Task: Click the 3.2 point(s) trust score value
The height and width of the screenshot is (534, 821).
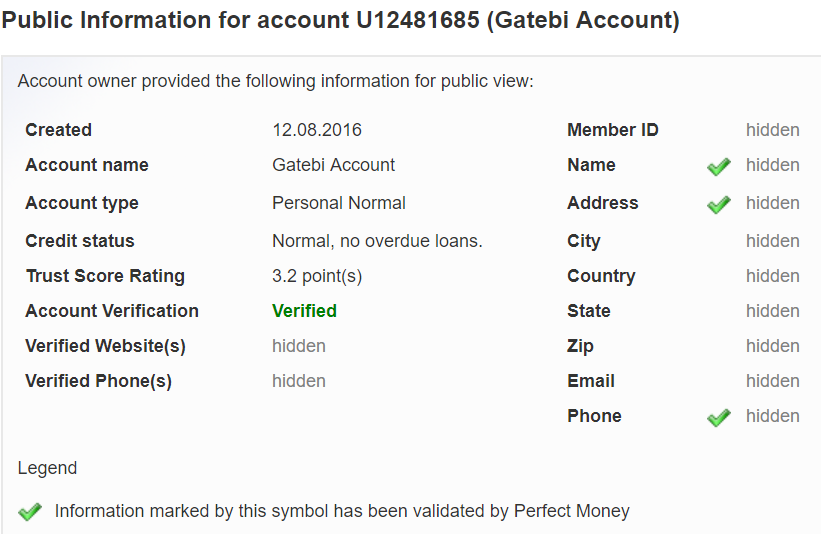Action: (317, 276)
